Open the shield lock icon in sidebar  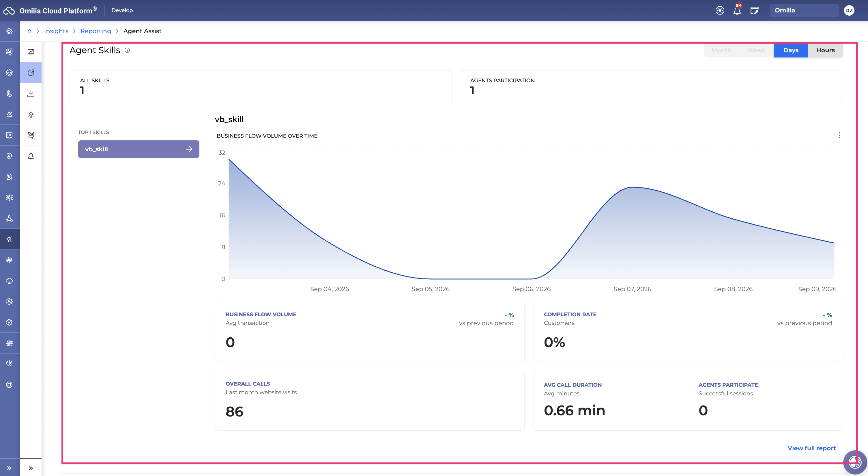point(10,156)
